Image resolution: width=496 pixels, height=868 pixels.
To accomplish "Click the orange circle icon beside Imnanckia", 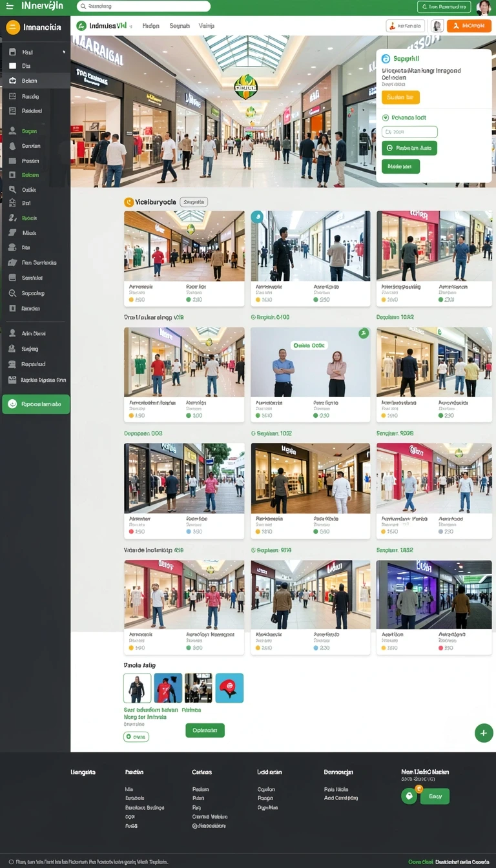I will click(x=13, y=27).
